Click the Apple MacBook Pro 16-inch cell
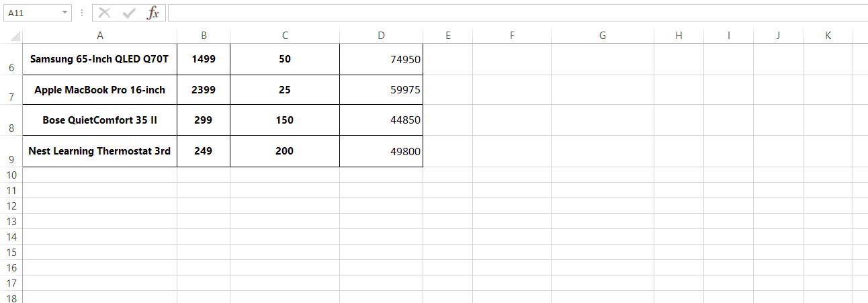This screenshot has height=303, width=868. coord(100,90)
